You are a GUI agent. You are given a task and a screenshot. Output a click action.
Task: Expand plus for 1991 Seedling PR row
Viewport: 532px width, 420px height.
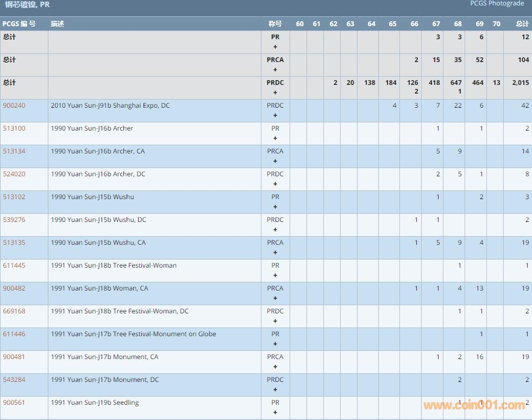(x=275, y=413)
